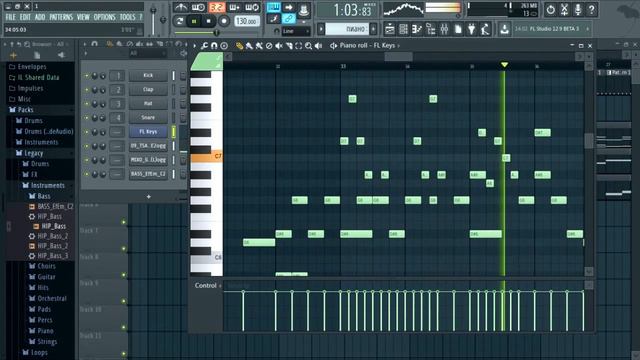Toggle the 3.2 countdown before recording
Viewport: 640px width, 360px height.
[217, 7]
